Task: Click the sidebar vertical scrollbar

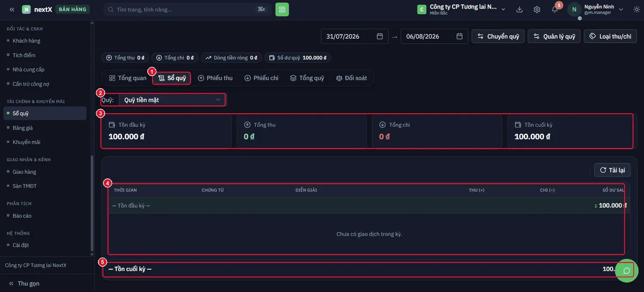Action: pyautogui.click(x=91, y=203)
